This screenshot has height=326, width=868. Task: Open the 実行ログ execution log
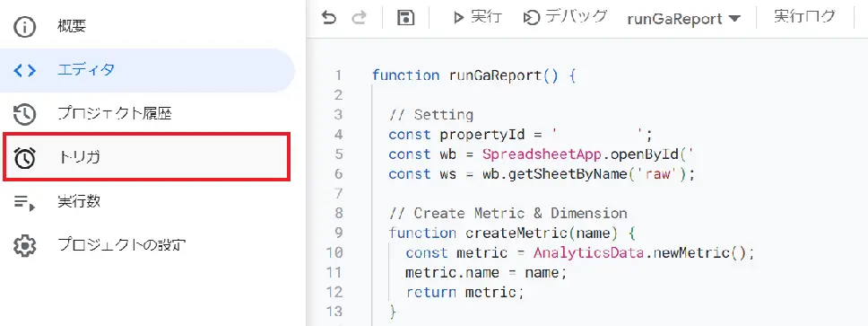tap(803, 17)
